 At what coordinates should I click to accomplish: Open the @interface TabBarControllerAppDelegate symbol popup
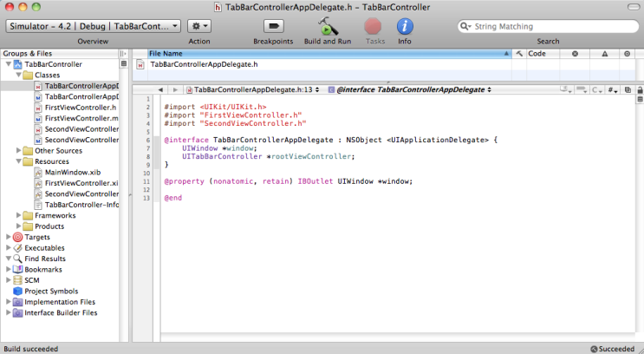click(x=409, y=89)
